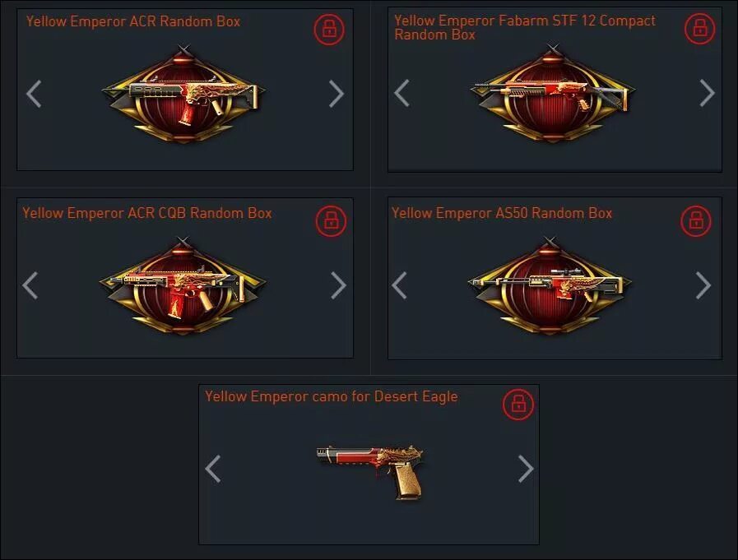The width and height of the screenshot is (738, 560).
Task: Advance to next item in ACR CQB Random Box
Action: click(338, 285)
